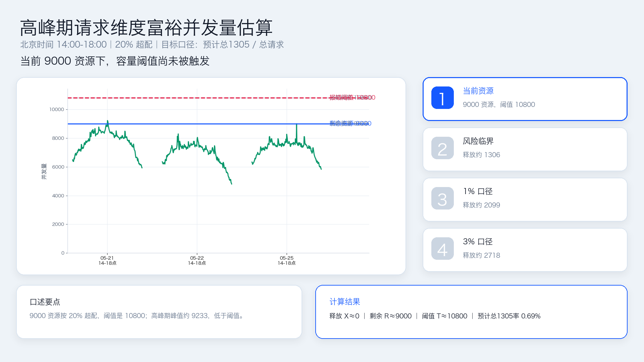Click the red dashed threshold line label
Screen dimensions: 644x362
pyautogui.click(x=352, y=98)
